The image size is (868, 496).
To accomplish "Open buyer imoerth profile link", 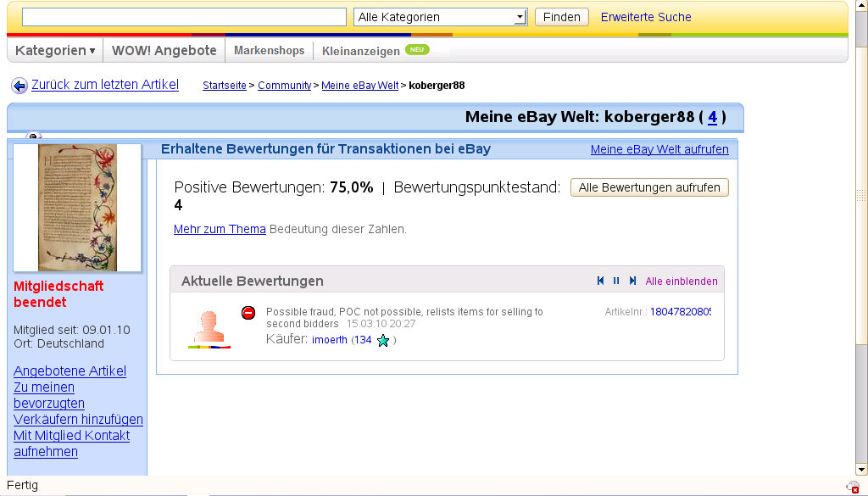I will tap(330, 340).
